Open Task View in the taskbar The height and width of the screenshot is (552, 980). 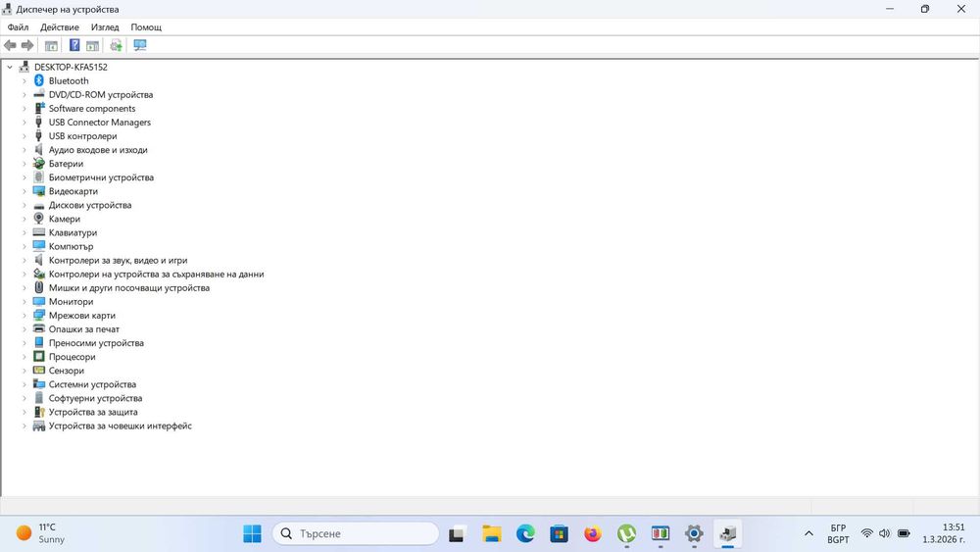pos(457,533)
